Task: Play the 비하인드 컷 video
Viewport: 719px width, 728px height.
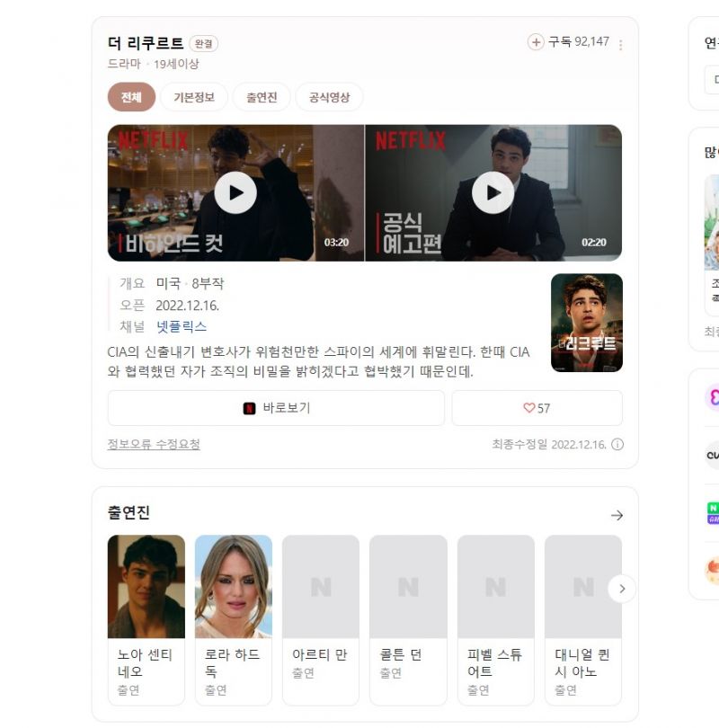Action: [x=235, y=192]
